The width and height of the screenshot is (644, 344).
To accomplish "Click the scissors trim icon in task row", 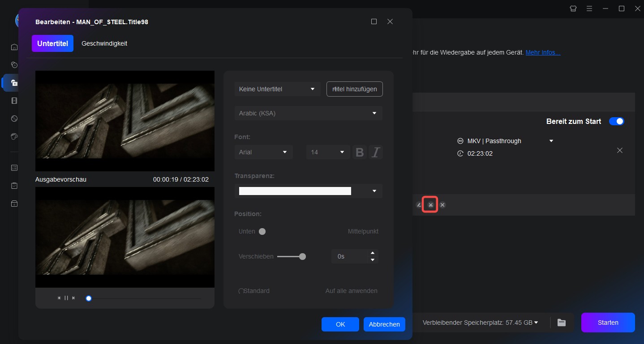I will tap(430, 205).
